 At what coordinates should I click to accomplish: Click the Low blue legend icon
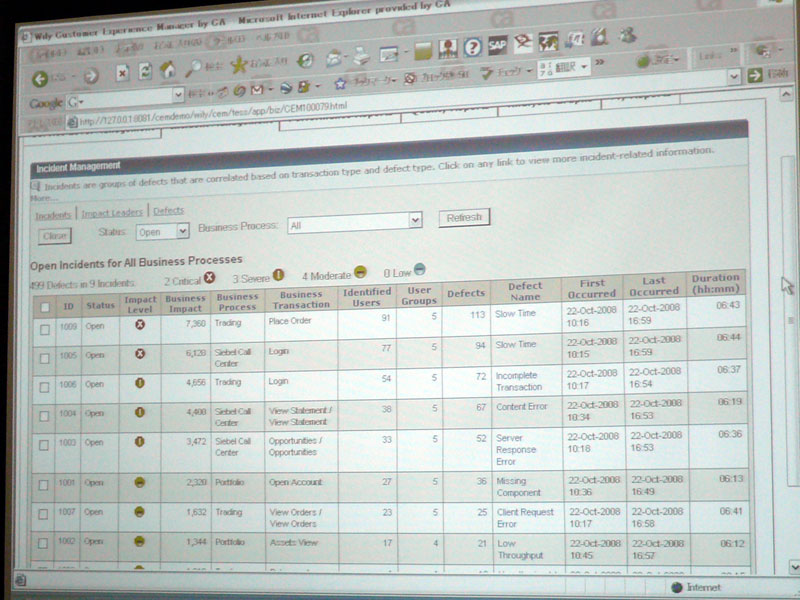pos(419,269)
